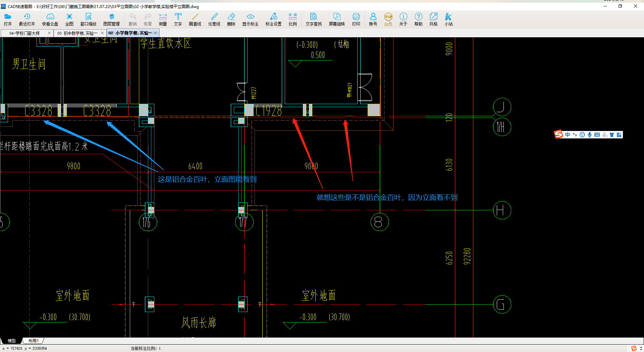Click the 学生直饮水区 label
This screenshot has height=352, width=644.
(166, 43)
